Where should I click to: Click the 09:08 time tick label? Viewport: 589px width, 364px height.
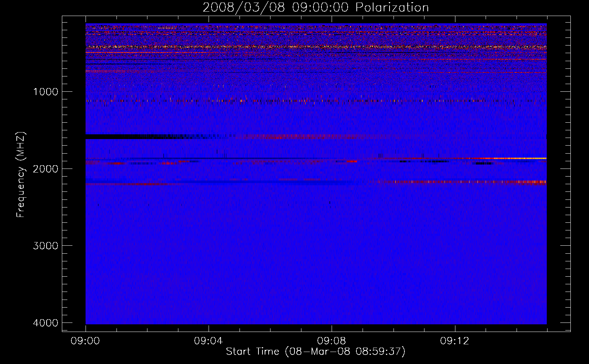pos(332,341)
